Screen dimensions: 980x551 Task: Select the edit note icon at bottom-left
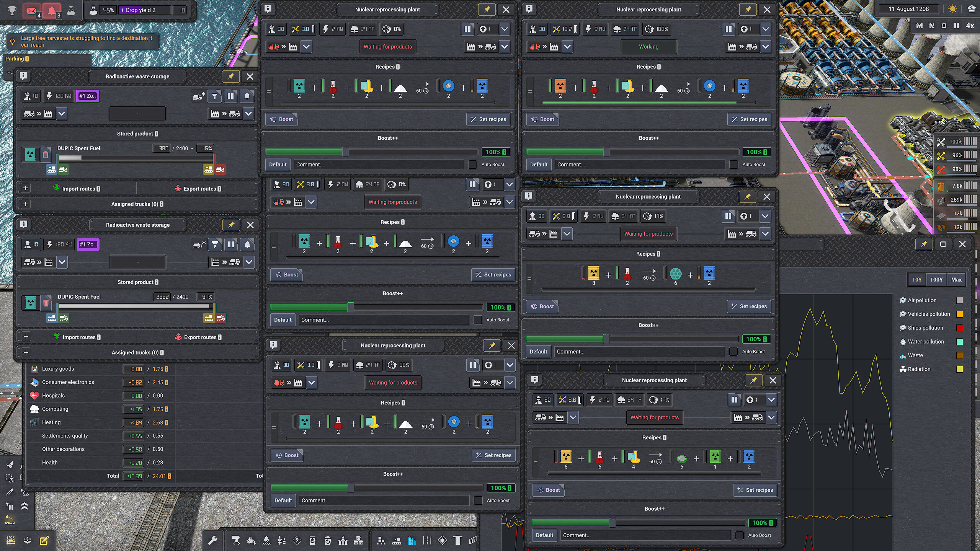click(44, 540)
